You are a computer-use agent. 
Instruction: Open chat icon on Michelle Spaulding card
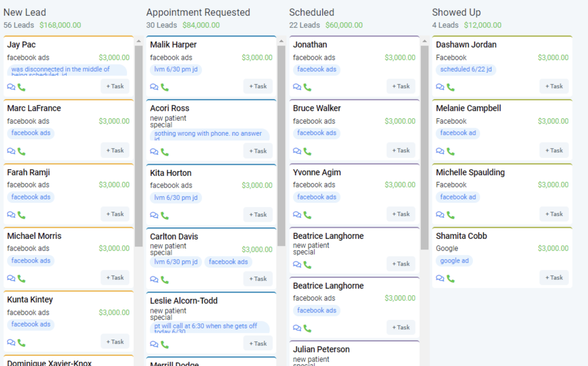coord(440,215)
